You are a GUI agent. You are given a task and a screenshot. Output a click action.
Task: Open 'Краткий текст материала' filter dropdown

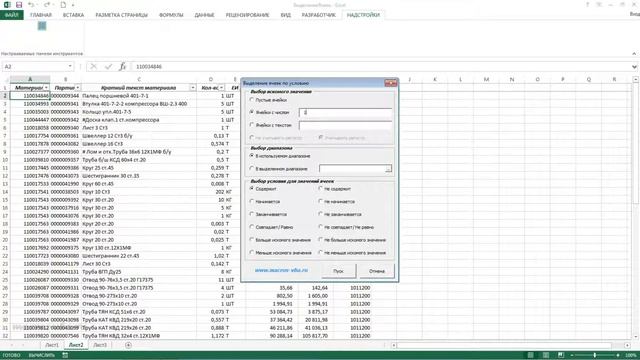[x=193, y=88]
